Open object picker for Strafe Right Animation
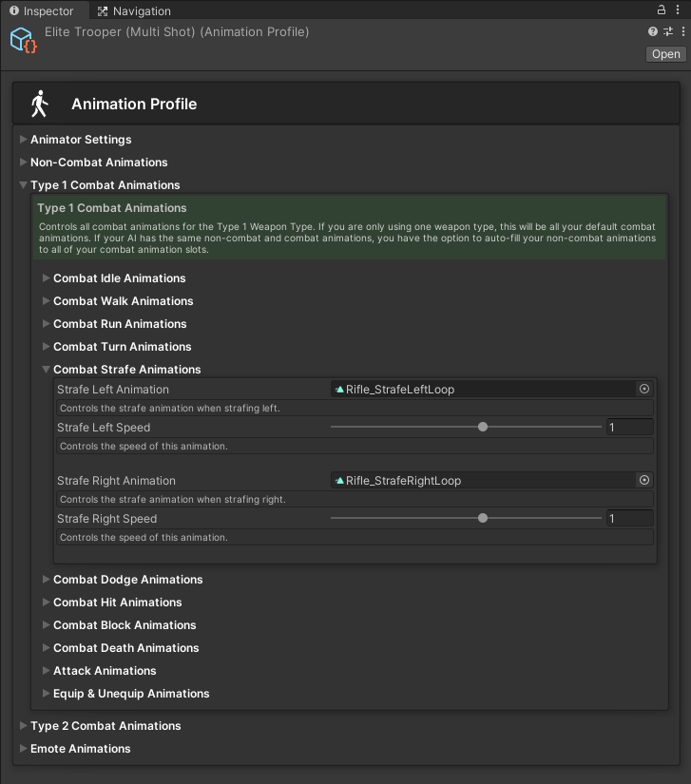 (644, 480)
